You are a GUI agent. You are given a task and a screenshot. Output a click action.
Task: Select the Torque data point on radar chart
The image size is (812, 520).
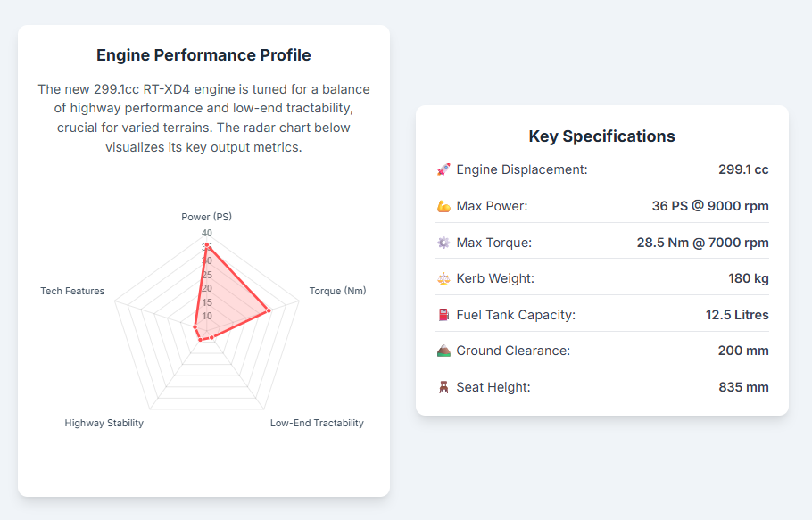pyautogui.click(x=269, y=310)
